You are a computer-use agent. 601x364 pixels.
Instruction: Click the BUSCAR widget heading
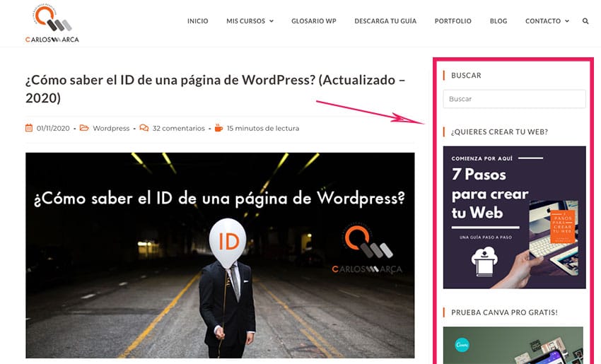(x=466, y=76)
